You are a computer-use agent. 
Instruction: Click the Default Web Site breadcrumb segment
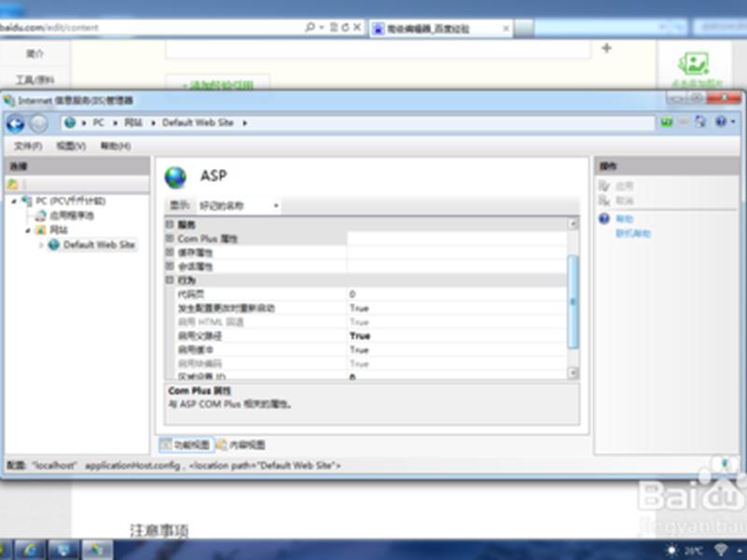point(198,123)
